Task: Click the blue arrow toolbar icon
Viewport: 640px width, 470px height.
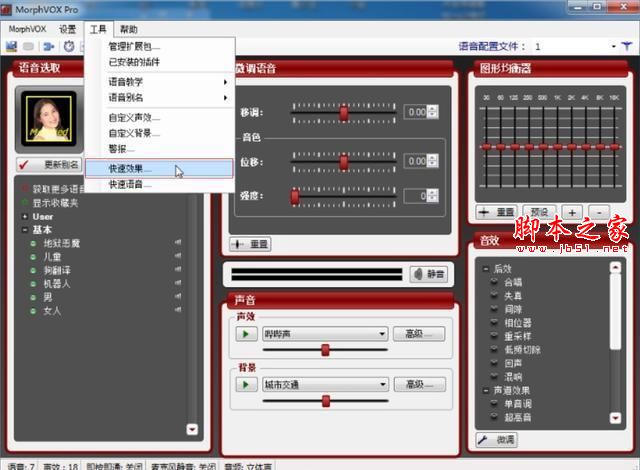Action: coord(49,47)
